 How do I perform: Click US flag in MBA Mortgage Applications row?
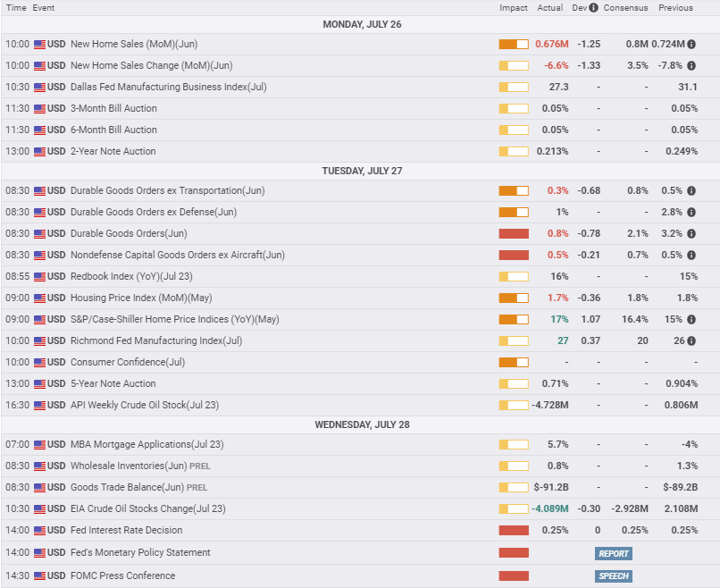tap(40, 445)
